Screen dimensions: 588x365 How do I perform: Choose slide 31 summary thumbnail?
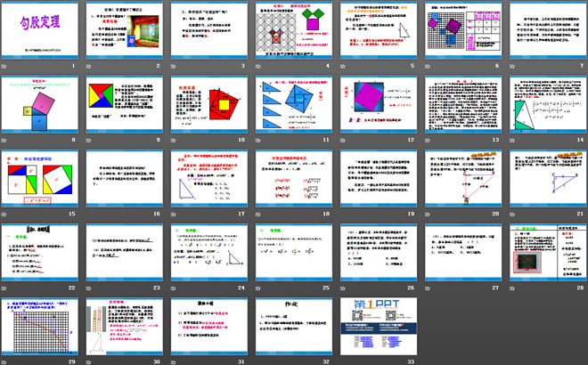click(209, 327)
